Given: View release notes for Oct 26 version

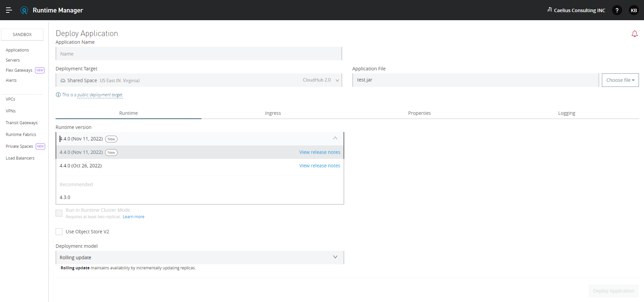Looking at the screenshot, I should (x=320, y=166).
